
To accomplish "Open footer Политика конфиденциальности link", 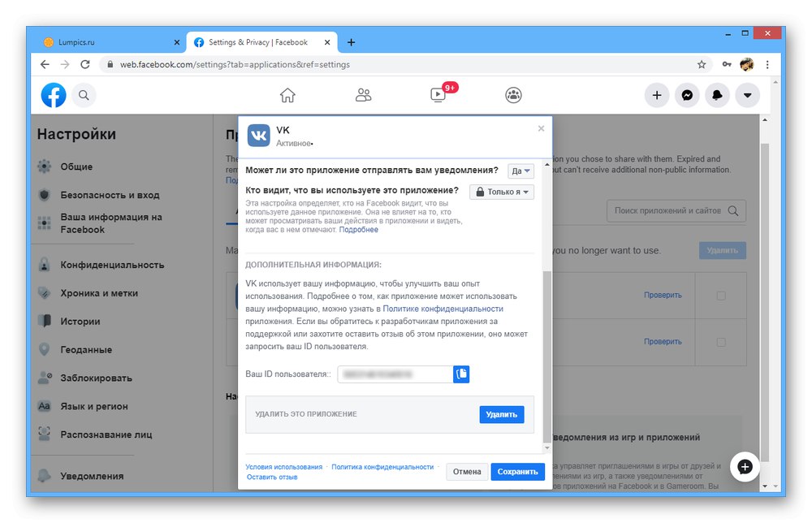I will pos(382,467).
